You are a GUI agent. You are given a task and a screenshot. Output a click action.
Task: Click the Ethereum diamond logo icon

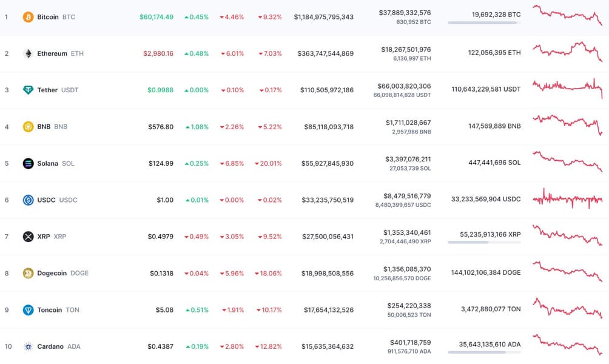(28, 53)
